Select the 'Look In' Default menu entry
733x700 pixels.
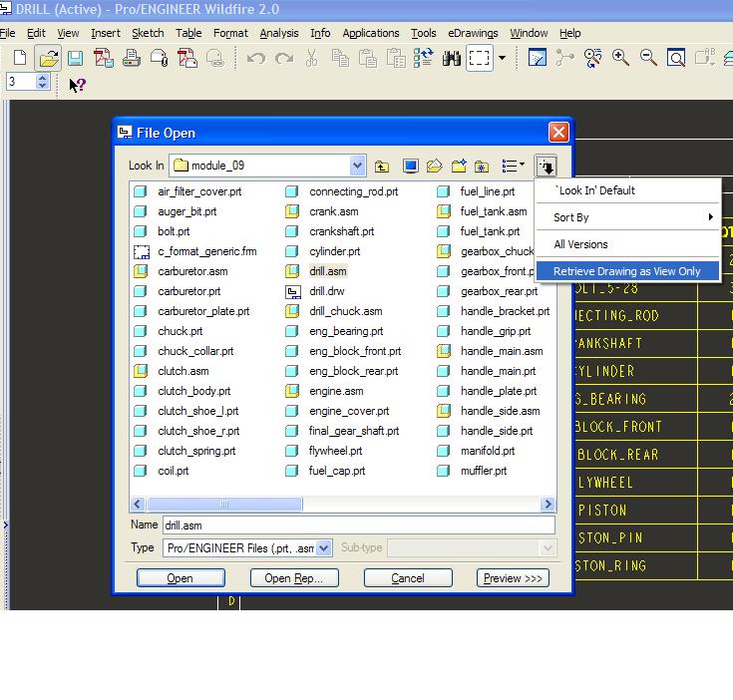point(627,190)
